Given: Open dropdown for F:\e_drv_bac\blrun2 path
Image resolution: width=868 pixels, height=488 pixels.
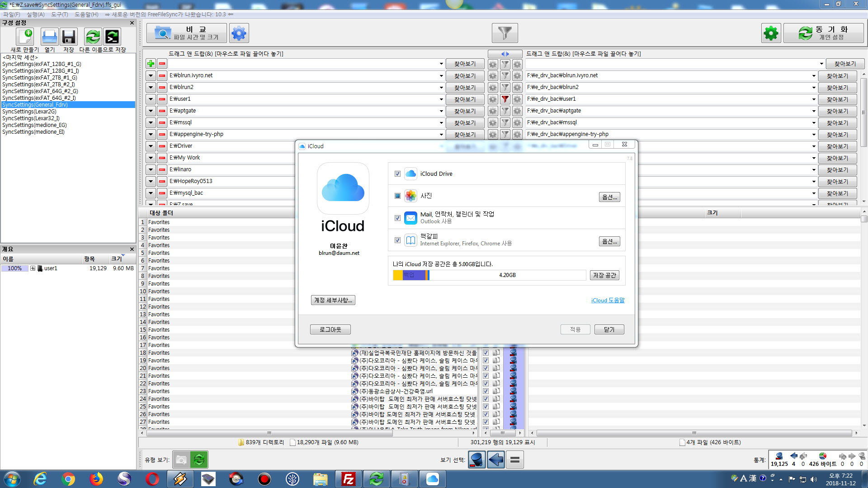Looking at the screenshot, I should pos(814,87).
